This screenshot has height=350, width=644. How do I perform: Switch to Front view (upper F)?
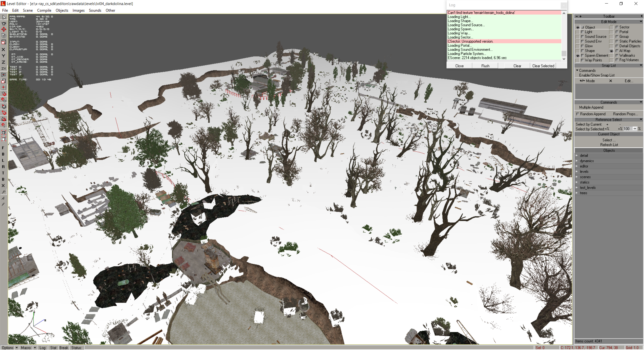tap(3, 148)
